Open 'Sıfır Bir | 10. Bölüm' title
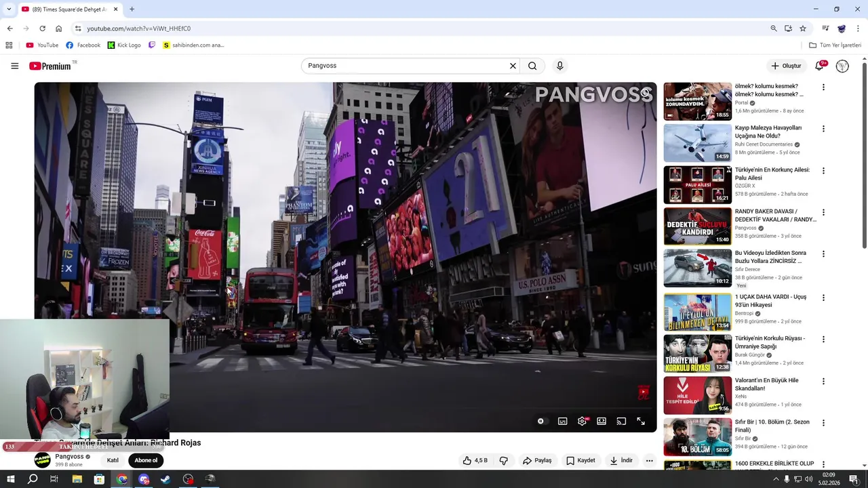This screenshot has width=868, height=488. pos(772,426)
